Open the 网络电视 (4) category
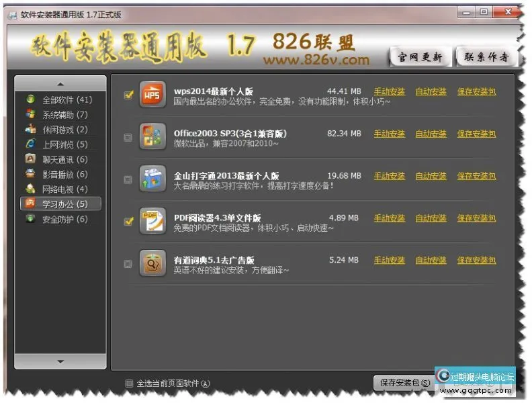The height and width of the screenshot is (403, 532). (x=61, y=189)
